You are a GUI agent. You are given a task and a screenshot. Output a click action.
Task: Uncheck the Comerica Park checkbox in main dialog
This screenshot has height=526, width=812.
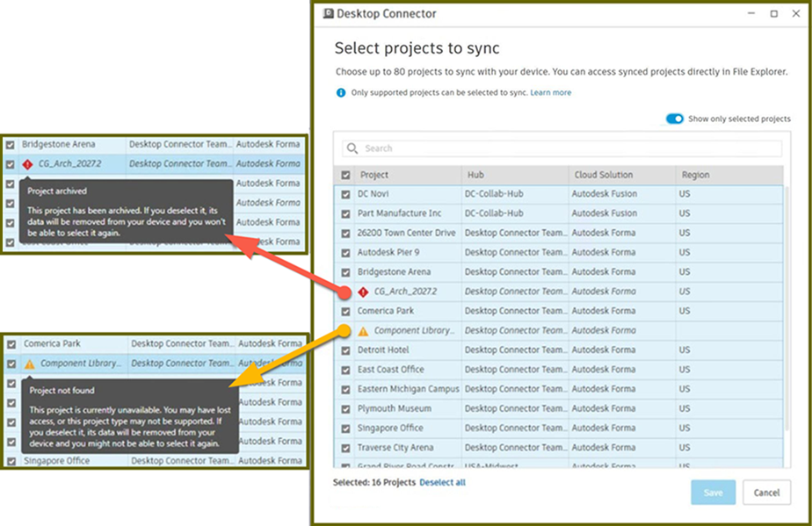coord(345,311)
